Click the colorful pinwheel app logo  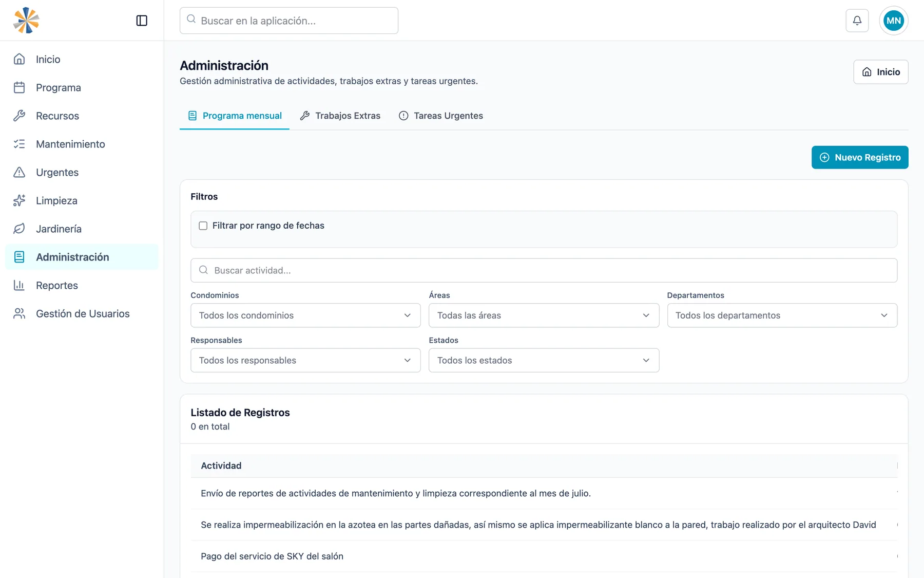(x=26, y=21)
